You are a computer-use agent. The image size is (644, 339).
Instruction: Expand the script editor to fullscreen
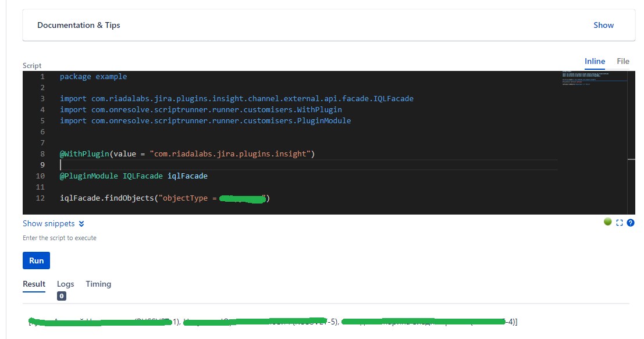pos(619,222)
